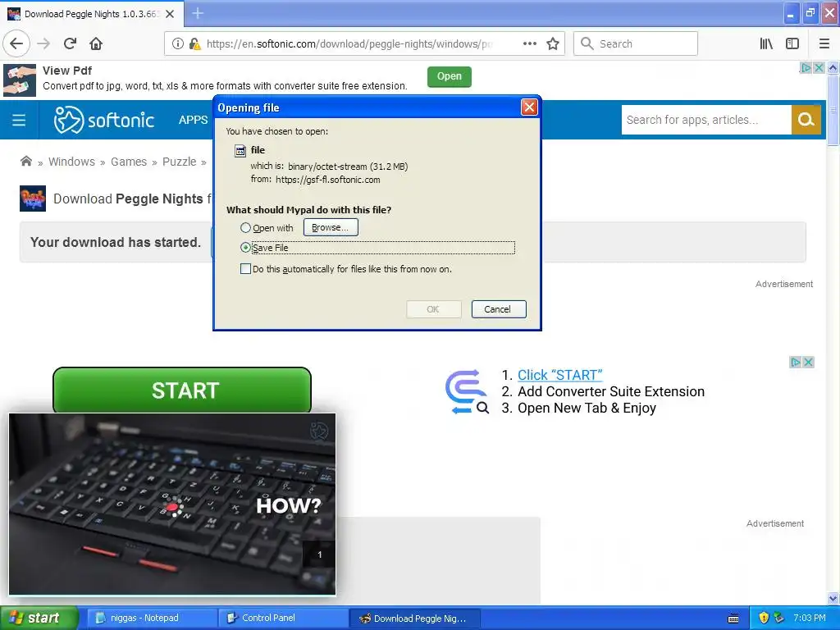
Task: Click the green START button
Action: click(182, 390)
